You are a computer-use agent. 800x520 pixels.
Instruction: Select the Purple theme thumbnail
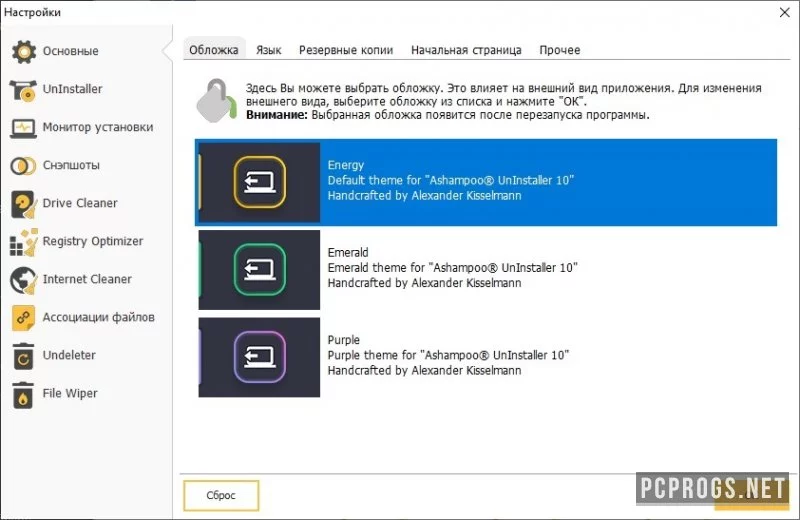pos(259,357)
